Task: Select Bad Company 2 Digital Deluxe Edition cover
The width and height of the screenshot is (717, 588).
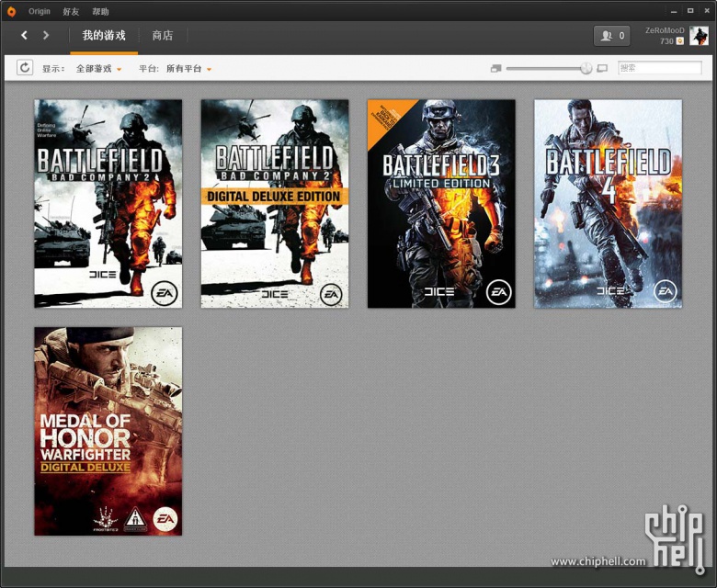Action: coord(275,204)
